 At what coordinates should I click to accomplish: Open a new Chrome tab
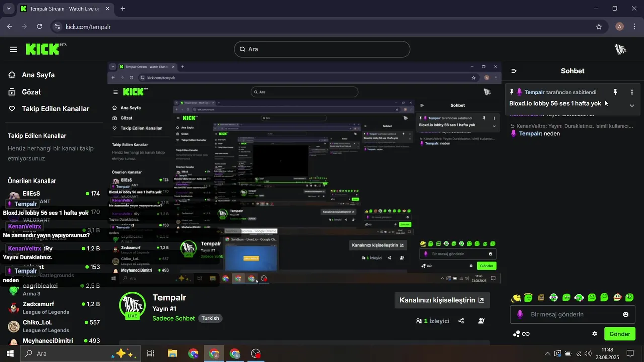coord(123,9)
